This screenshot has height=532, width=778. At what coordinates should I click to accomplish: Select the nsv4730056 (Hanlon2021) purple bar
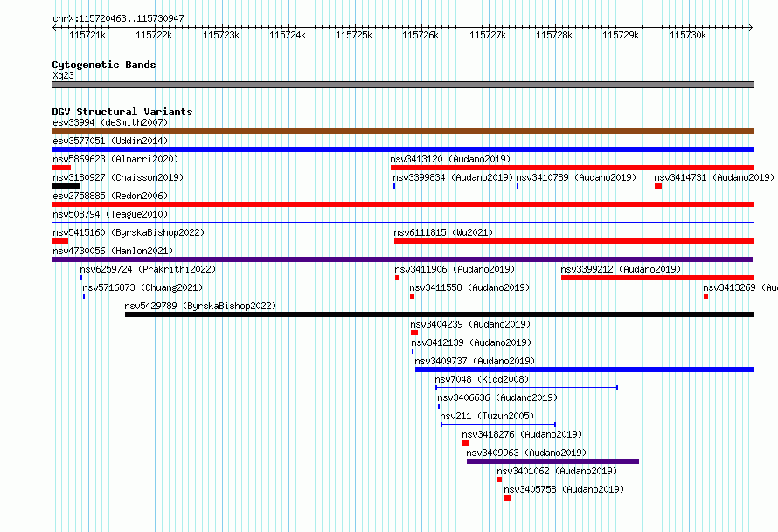coord(402,259)
